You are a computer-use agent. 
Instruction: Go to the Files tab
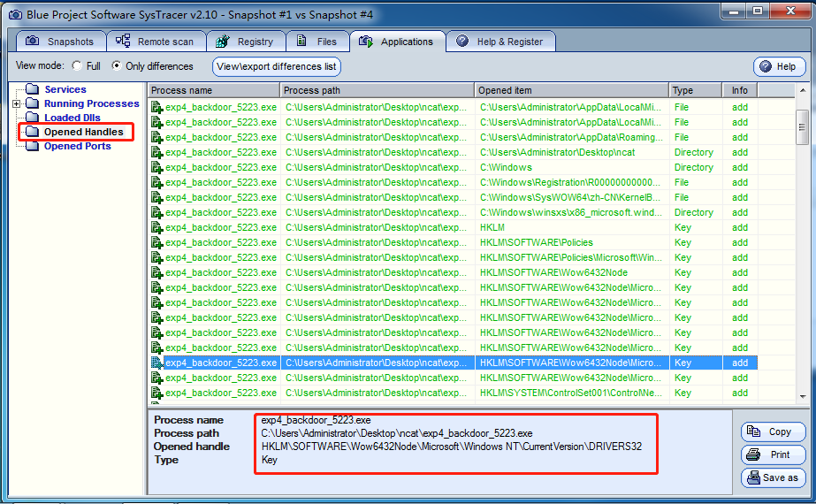click(x=317, y=42)
